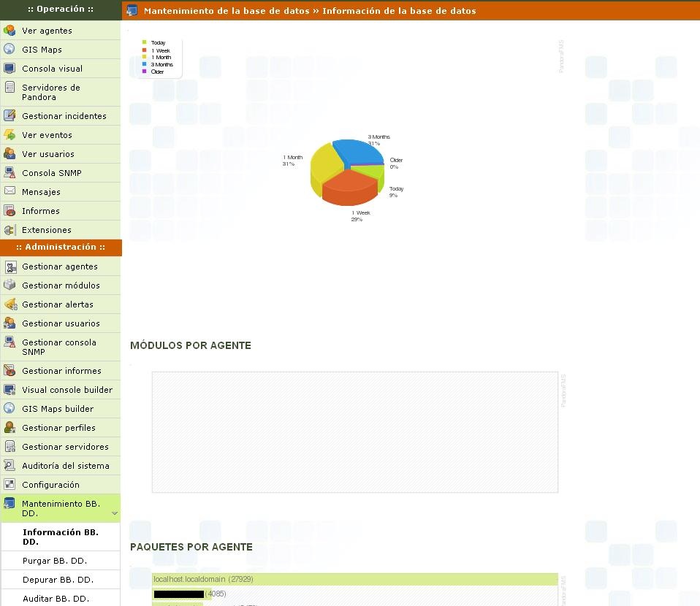This screenshot has width=700, height=606.
Task: Click the Ver agentes sidebar icon
Action: 9,31
